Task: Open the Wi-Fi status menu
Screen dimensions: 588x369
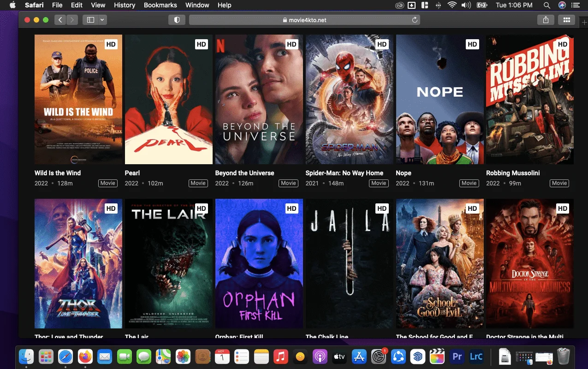Action: [x=452, y=5]
